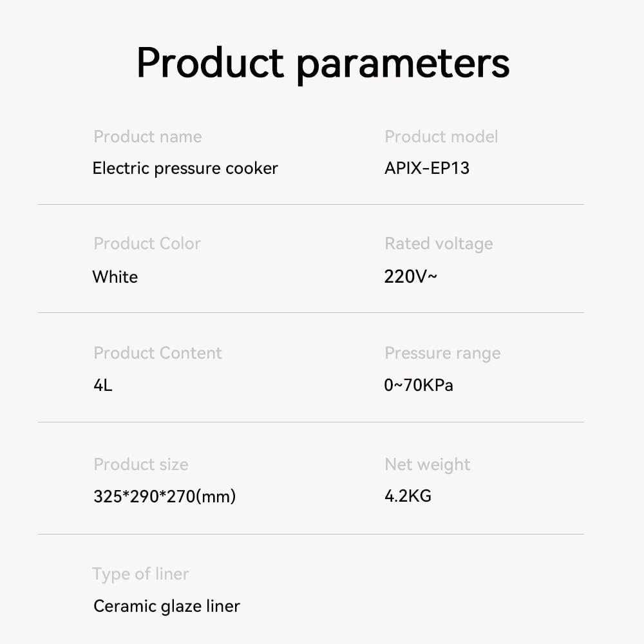This screenshot has height=644, width=644.
Task: Select the "Type of liner" label
Action: pyautogui.click(x=140, y=574)
